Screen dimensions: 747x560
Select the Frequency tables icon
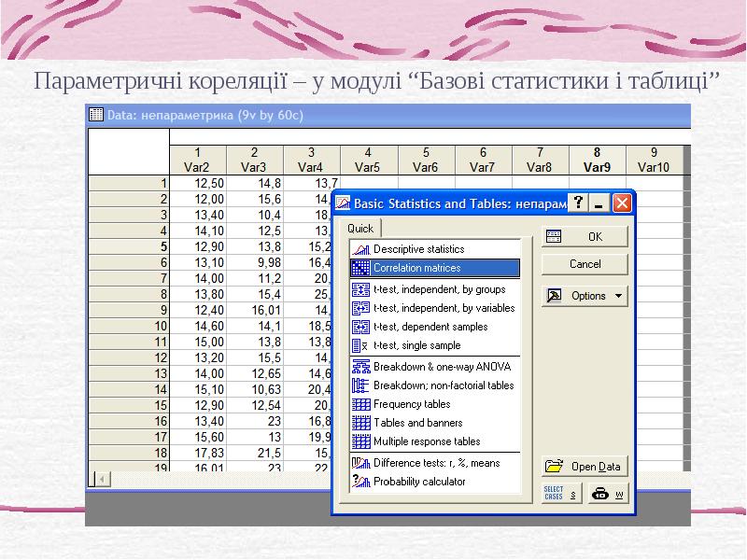(360, 404)
